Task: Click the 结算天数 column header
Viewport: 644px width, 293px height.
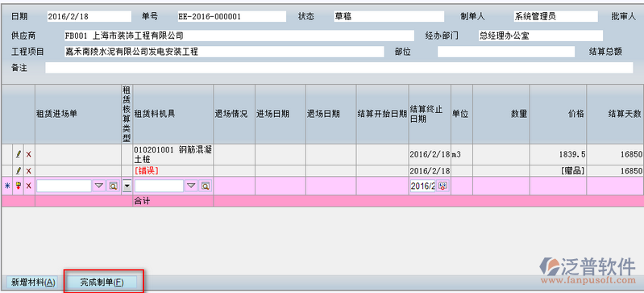Action: tap(615, 114)
